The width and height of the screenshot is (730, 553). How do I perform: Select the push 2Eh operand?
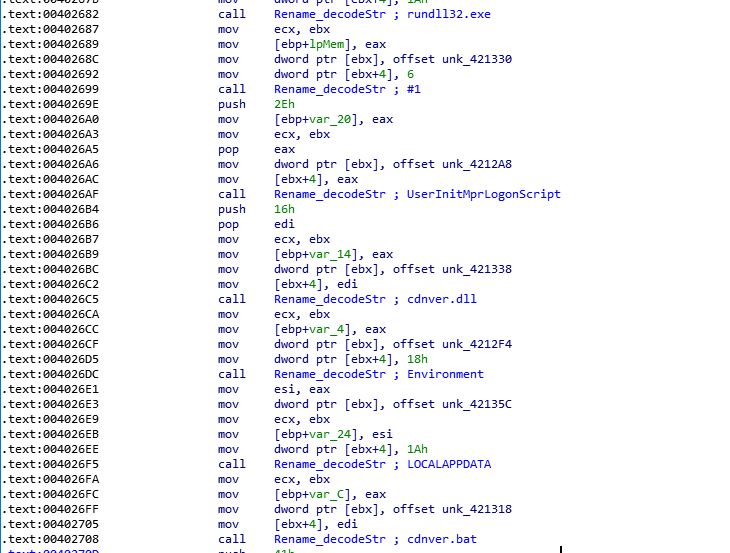[x=284, y=104]
